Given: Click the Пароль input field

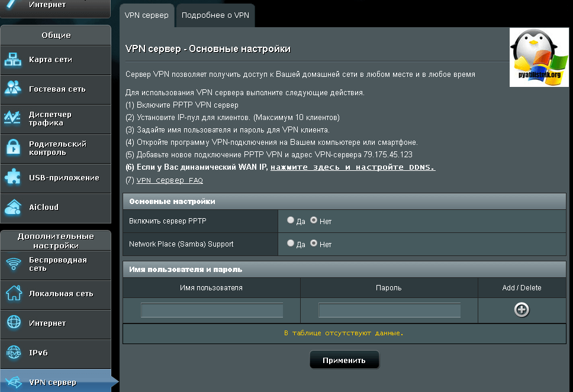Looking at the screenshot, I should 389,310.
